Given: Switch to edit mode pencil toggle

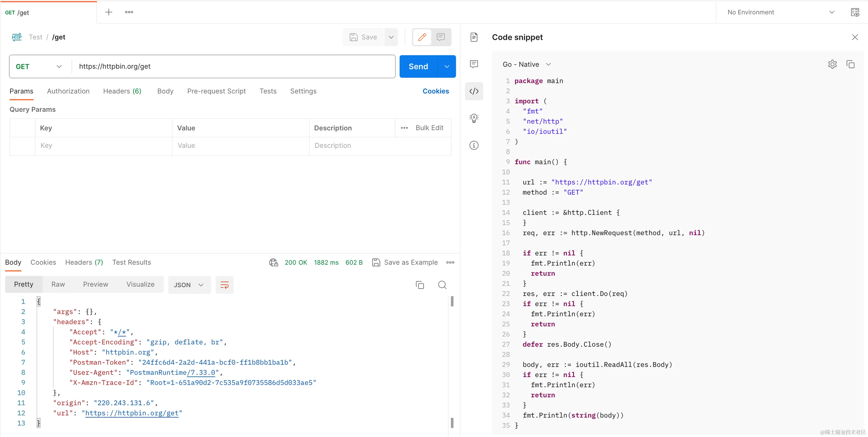Looking at the screenshot, I should pyautogui.click(x=422, y=37).
